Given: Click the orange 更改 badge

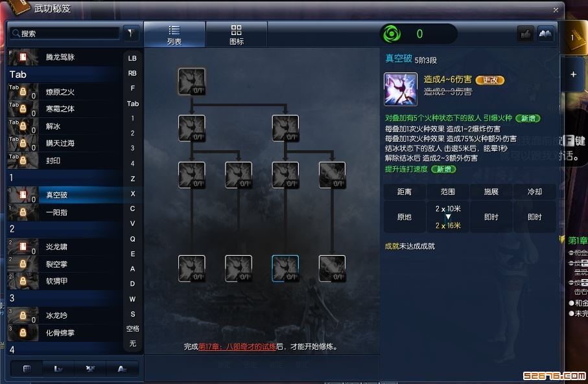Looking at the screenshot, I should coord(489,80).
